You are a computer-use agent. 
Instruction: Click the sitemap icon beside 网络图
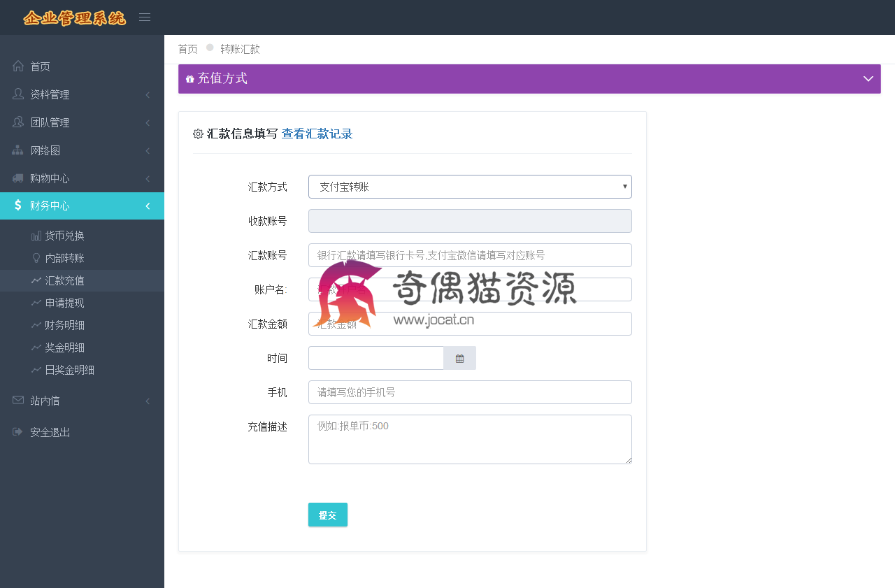click(x=18, y=150)
